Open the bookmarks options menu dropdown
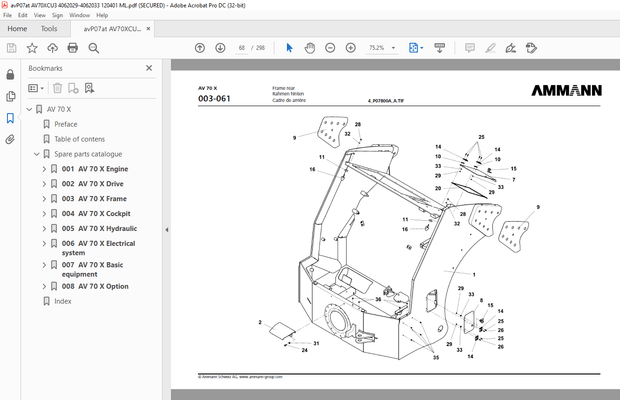The image size is (620, 400). [36, 88]
